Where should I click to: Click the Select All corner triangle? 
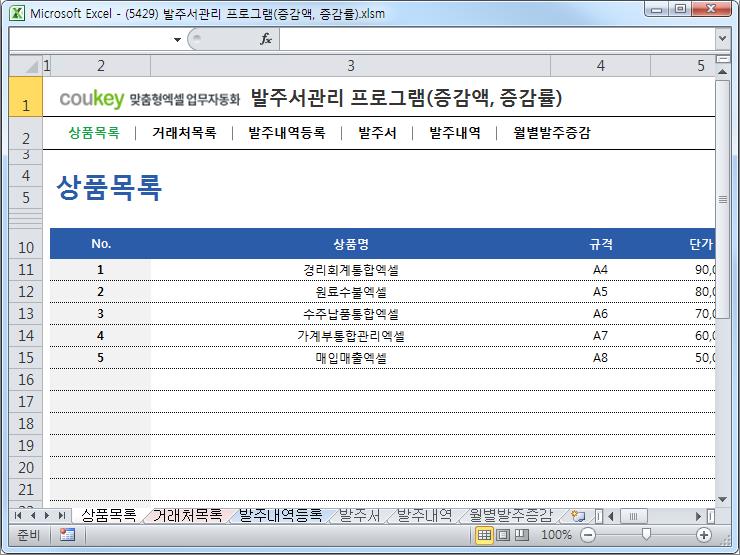click(25, 66)
